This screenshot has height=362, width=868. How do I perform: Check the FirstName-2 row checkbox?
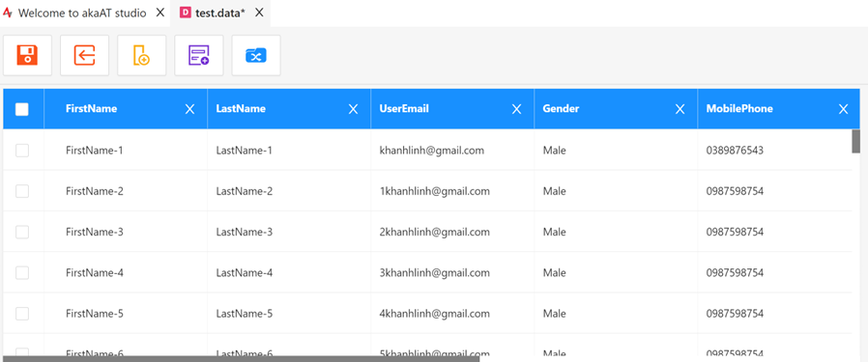pyautogui.click(x=22, y=191)
